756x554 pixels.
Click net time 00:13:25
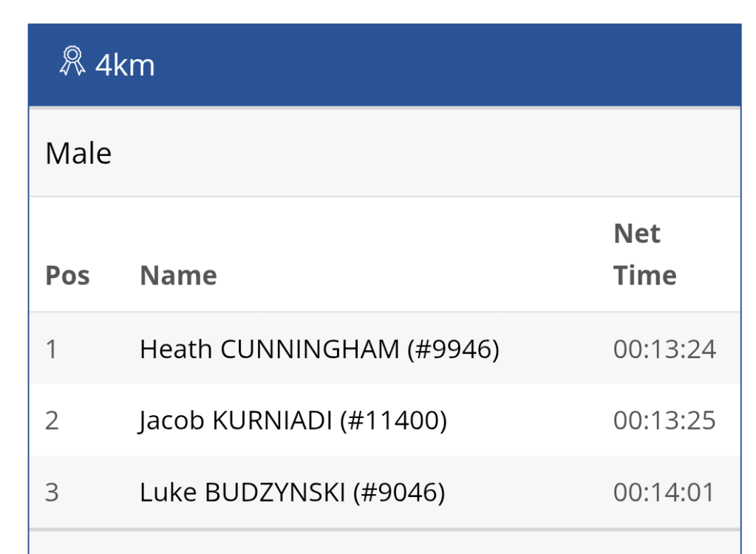(664, 420)
